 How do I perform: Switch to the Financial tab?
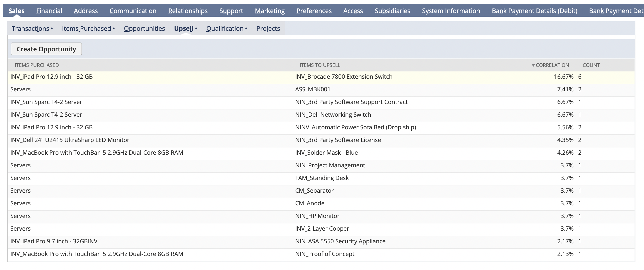pyautogui.click(x=49, y=11)
